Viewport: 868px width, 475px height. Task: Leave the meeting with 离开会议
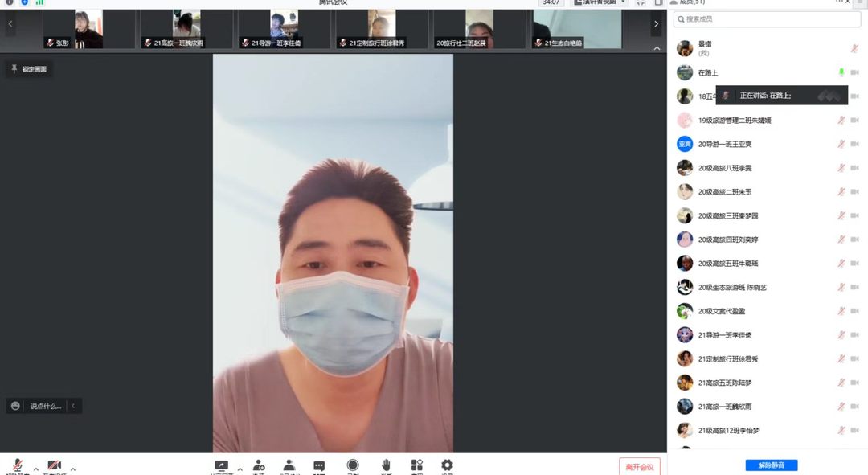click(x=640, y=467)
